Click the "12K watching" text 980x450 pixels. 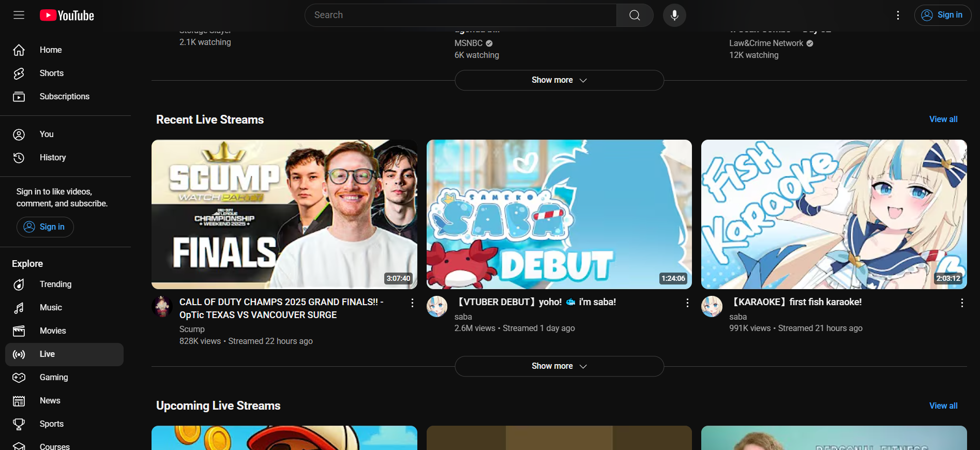(x=753, y=55)
